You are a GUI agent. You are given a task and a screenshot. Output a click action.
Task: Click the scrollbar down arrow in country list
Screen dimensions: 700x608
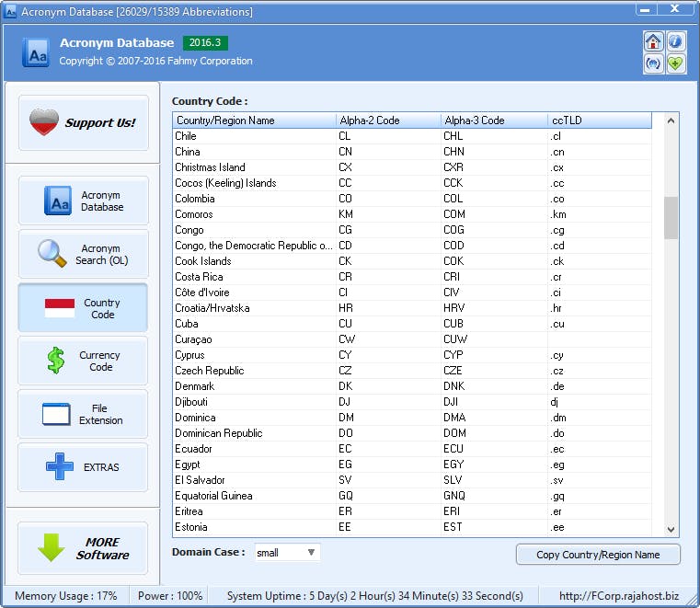[x=671, y=529]
